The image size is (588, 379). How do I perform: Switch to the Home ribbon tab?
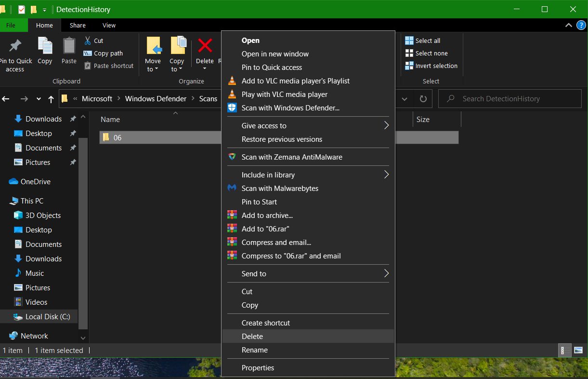click(44, 25)
